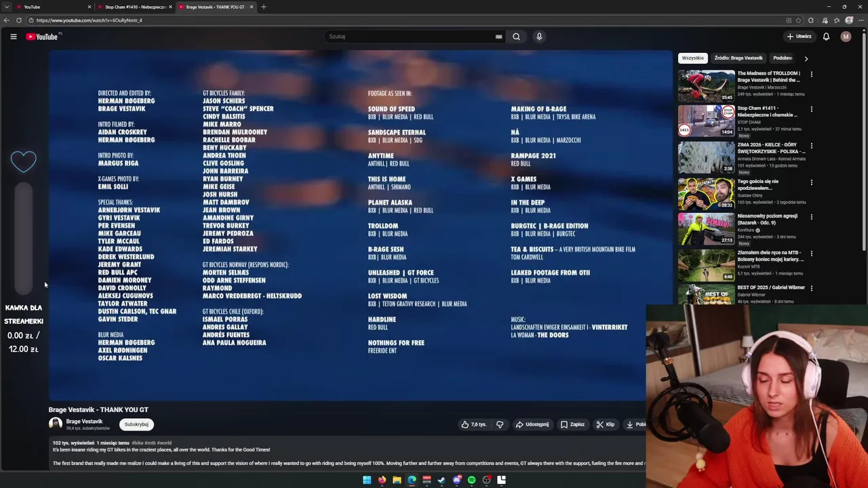The image size is (868, 488).
Task: Open OBS Studio from the taskbar
Action: click(487, 480)
